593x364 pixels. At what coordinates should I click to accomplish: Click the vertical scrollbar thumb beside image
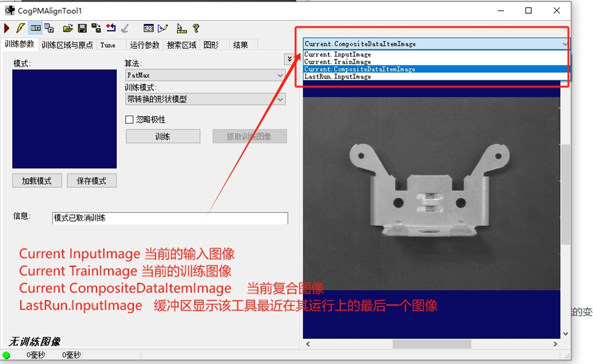click(x=565, y=194)
